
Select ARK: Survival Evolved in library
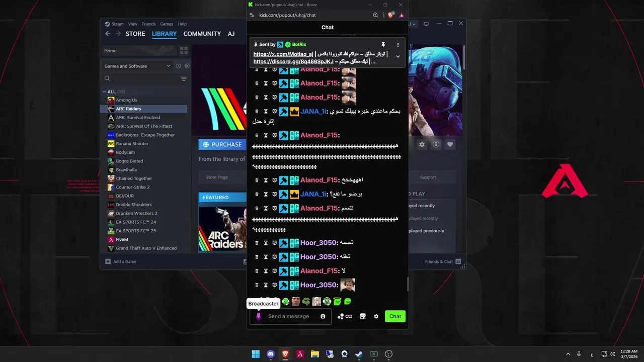pos(145,118)
